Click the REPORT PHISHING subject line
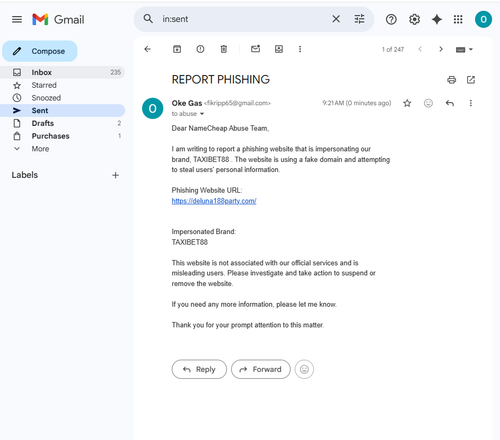The height and width of the screenshot is (440, 500). click(221, 80)
